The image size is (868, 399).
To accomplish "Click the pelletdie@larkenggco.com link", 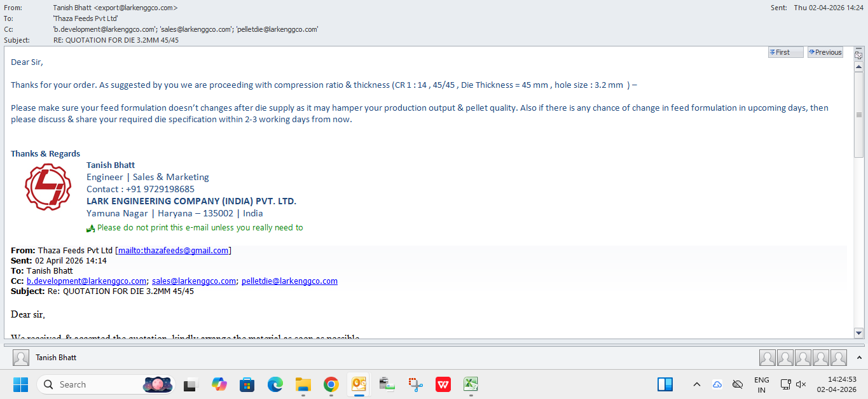I will (289, 281).
